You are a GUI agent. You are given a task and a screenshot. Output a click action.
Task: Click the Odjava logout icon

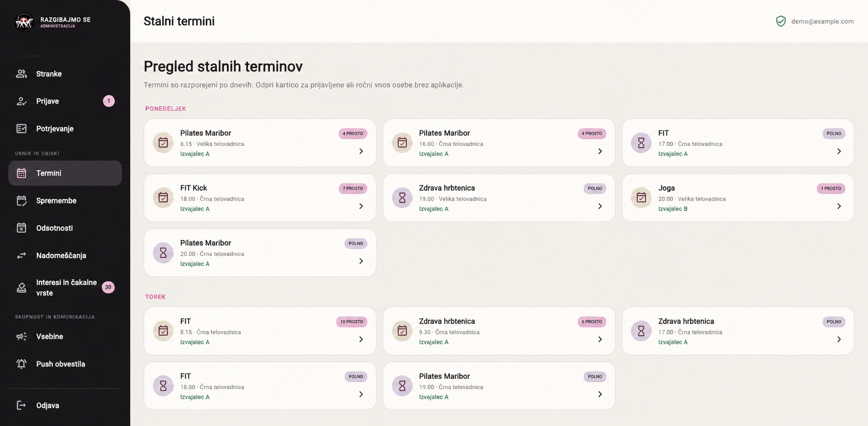pos(21,405)
